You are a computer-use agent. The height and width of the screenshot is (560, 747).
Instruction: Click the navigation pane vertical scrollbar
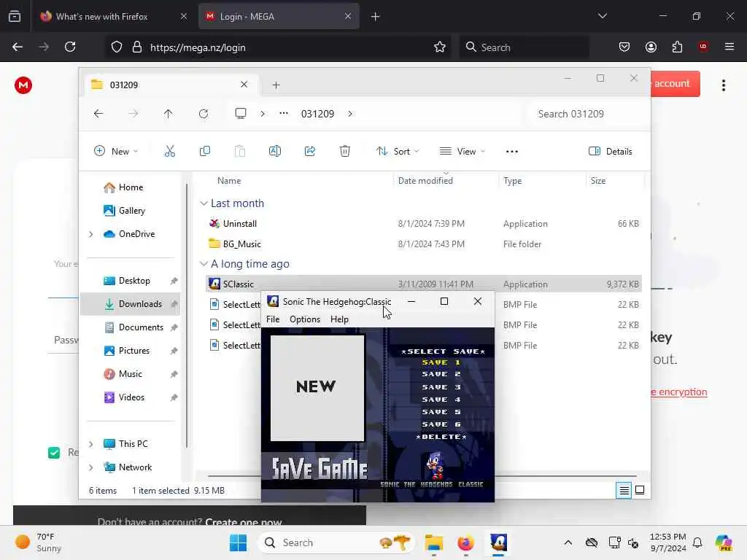pyautogui.click(x=187, y=314)
